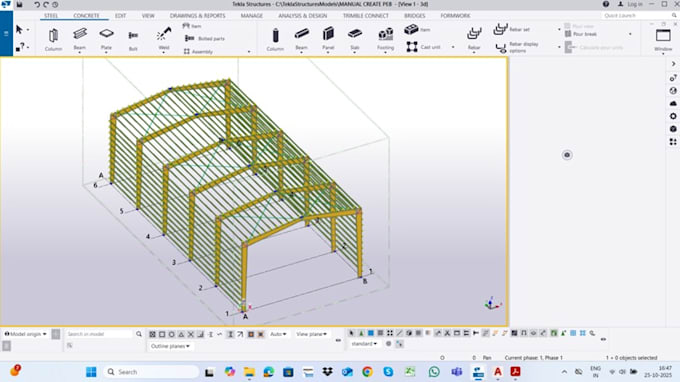Viewport: 680px width, 382px height.
Task: Select the concrete Beam tool
Action: [301, 38]
